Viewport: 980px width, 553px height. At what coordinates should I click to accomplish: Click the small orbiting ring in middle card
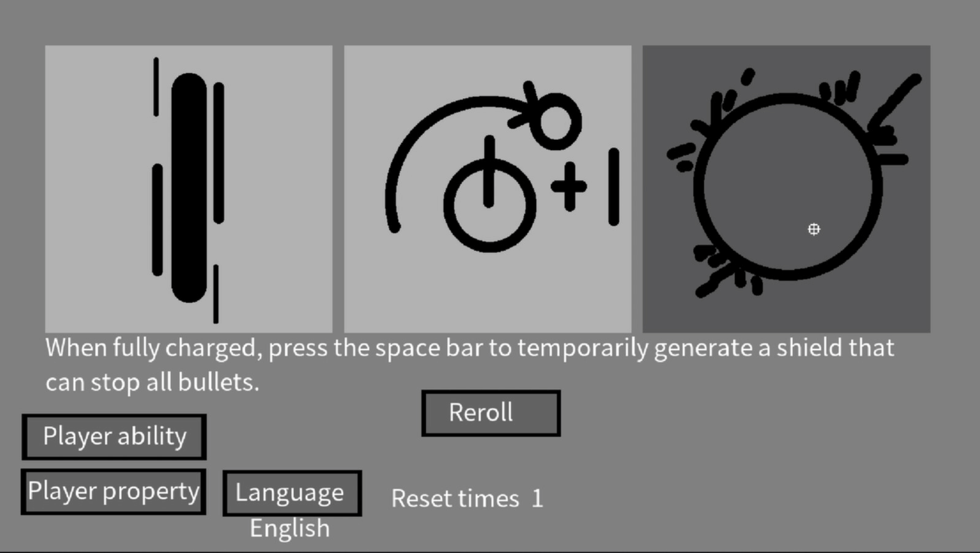[x=556, y=121]
